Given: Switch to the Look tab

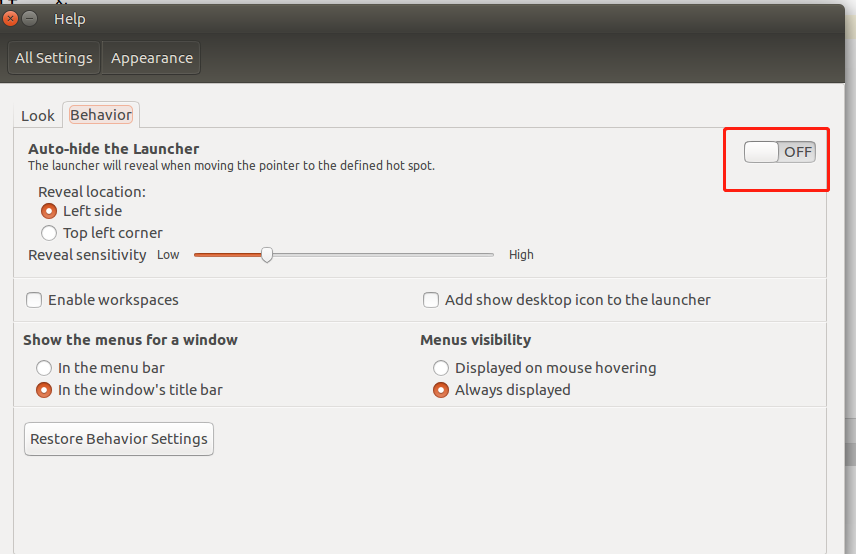Looking at the screenshot, I should point(38,115).
